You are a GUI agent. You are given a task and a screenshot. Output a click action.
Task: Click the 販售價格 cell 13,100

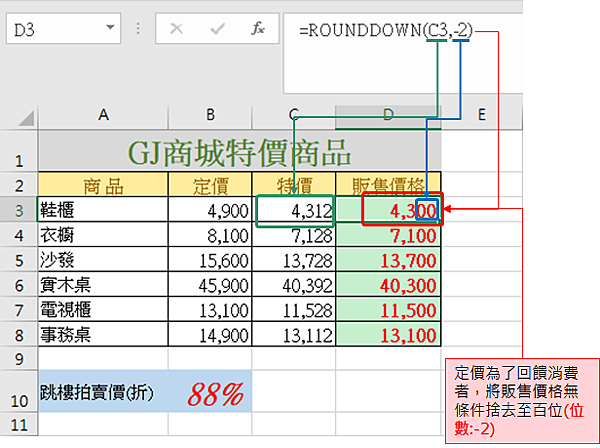(x=388, y=334)
